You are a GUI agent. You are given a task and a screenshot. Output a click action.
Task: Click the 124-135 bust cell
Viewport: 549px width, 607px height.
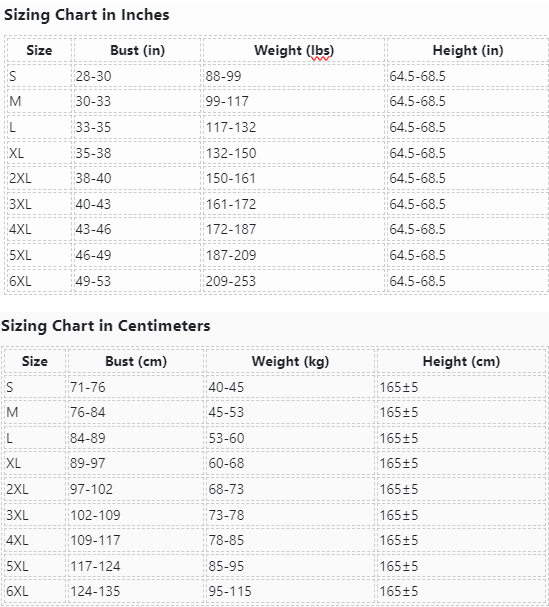tap(136, 591)
